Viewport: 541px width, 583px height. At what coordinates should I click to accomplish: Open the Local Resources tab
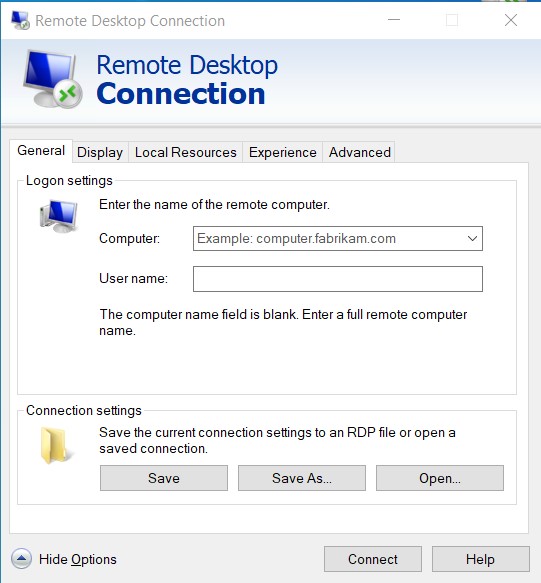pyautogui.click(x=186, y=152)
